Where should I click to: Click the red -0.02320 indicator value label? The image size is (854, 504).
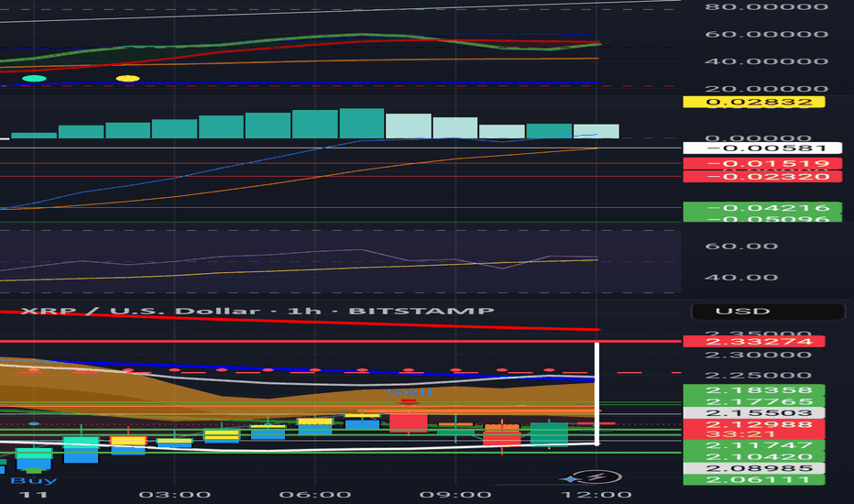(x=762, y=177)
